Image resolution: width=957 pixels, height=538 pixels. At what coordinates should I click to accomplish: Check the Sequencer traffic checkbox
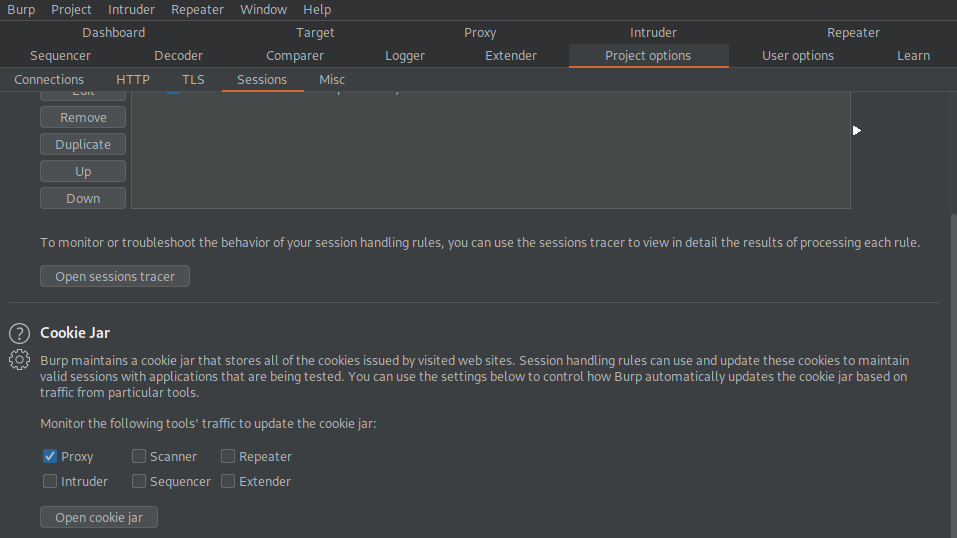[139, 481]
